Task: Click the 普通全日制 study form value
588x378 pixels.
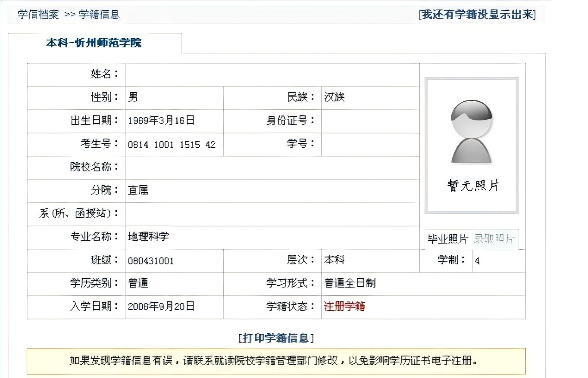Action: (350, 283)
